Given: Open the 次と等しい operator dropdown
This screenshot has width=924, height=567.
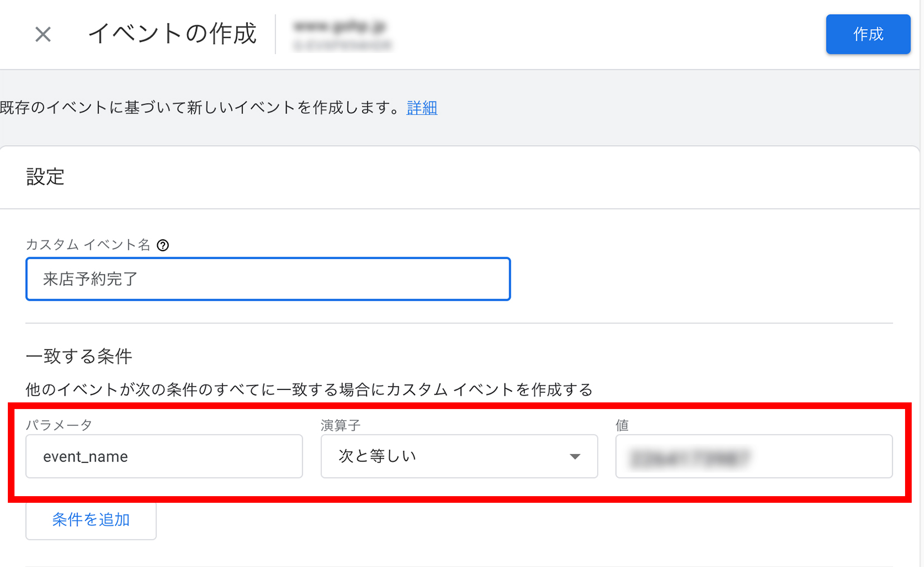Looking at the screenshot, I should tap(458, 457).
